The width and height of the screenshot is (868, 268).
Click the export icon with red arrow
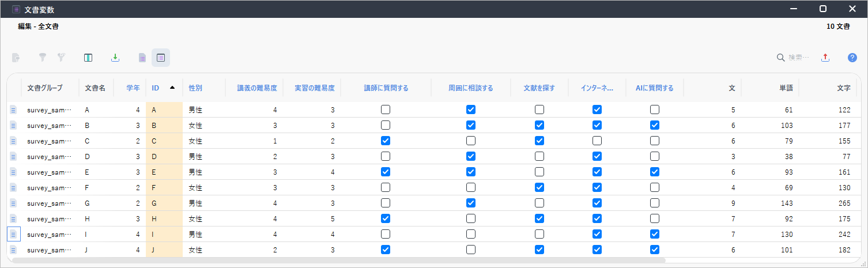[825, 58]
